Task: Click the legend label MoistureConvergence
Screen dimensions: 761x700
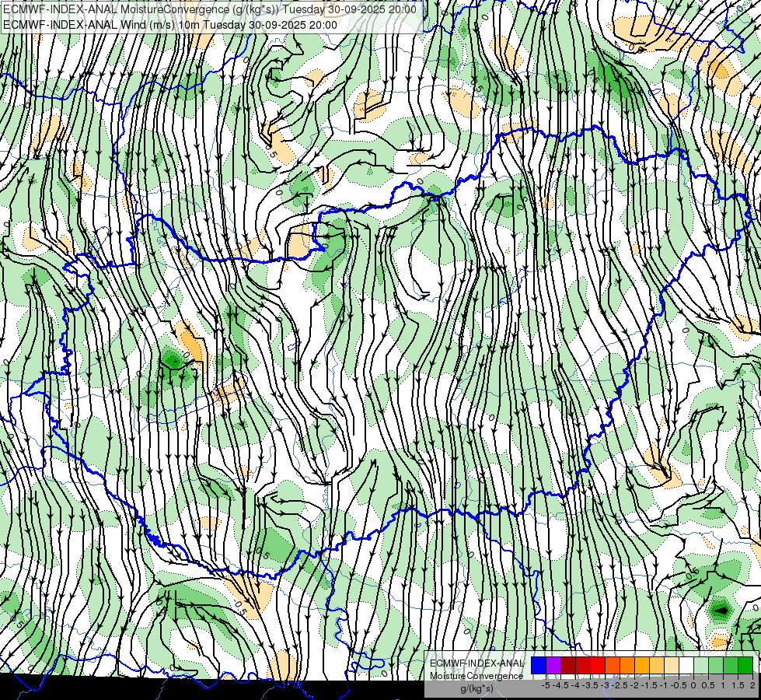Action: (x=476, y=676)
